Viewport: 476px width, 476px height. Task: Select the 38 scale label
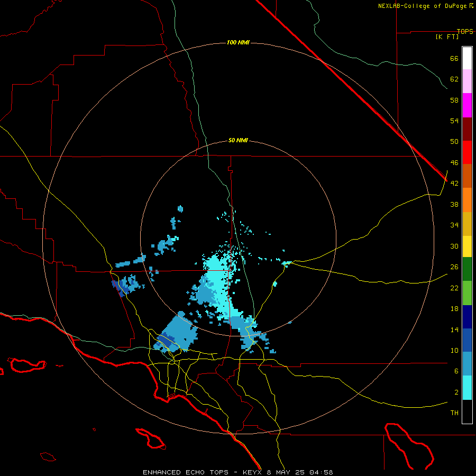[x=454, y=204]
